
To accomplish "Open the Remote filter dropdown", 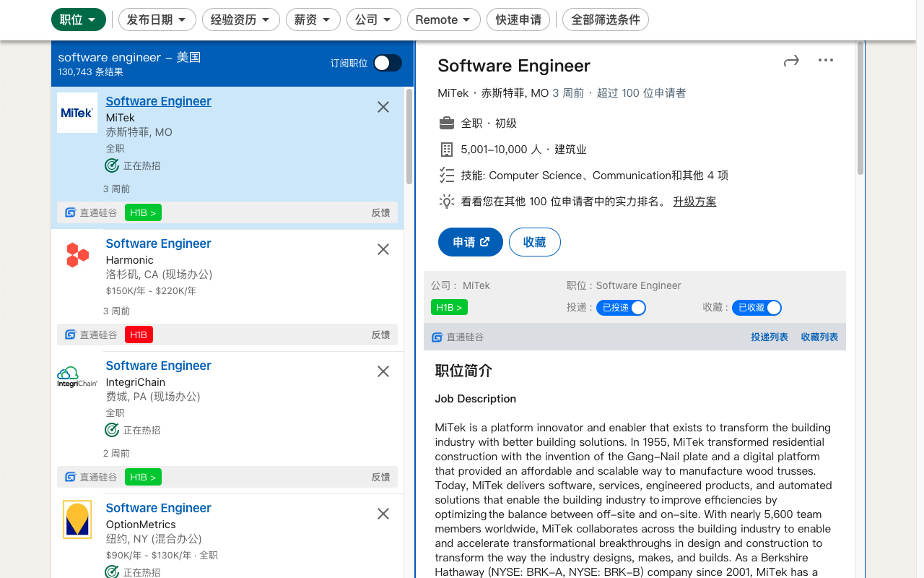I will click(444, 20).
